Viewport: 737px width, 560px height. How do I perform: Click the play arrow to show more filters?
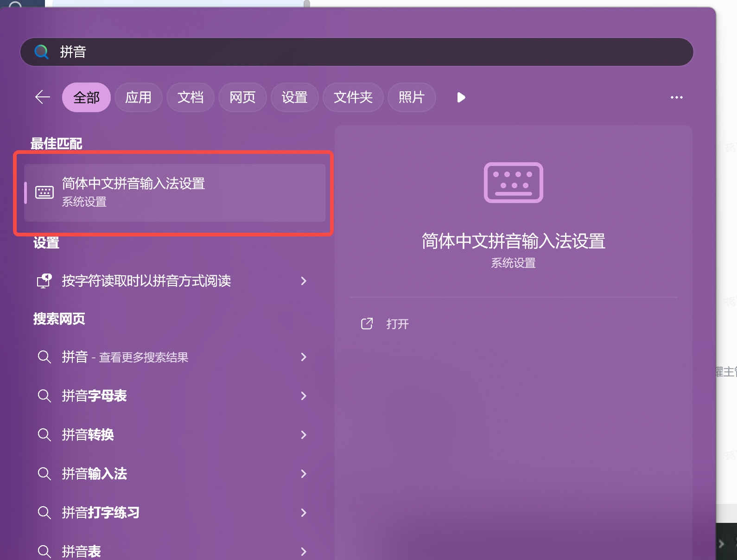coord(461,97)
